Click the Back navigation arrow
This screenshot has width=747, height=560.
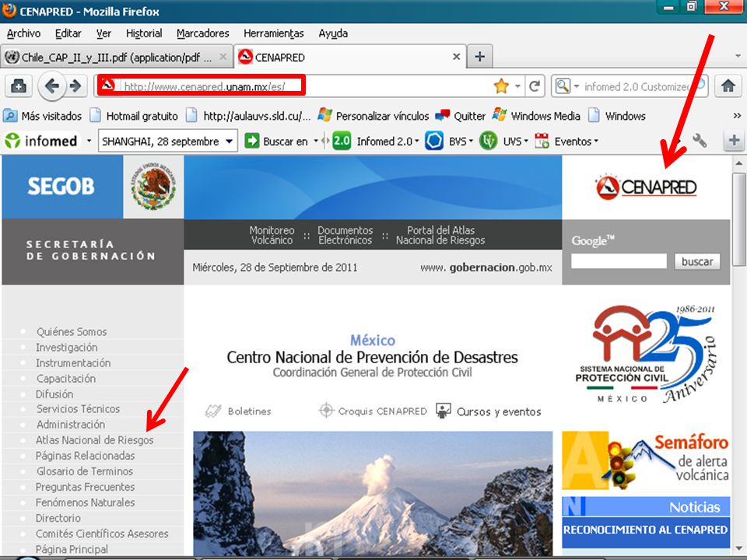pos(51,86)
